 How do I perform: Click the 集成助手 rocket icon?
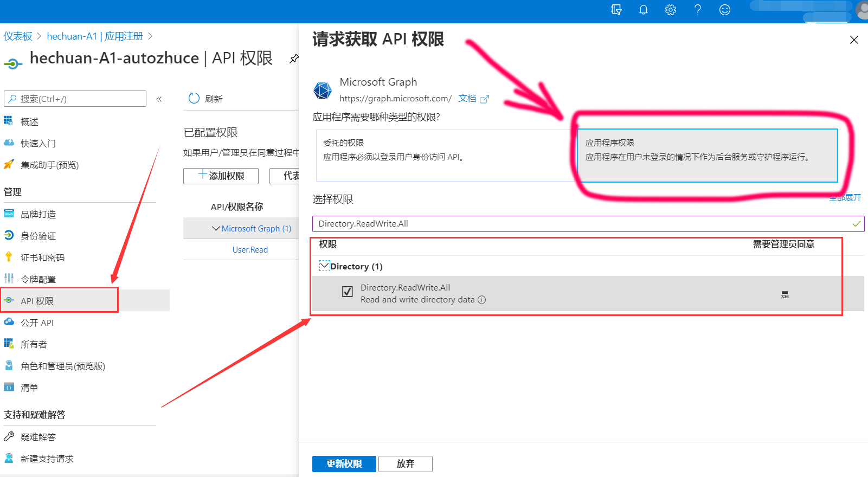[x=9, y=164]
